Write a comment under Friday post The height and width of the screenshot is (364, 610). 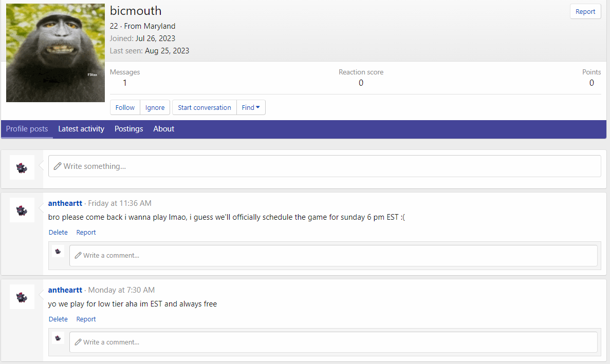333,255
